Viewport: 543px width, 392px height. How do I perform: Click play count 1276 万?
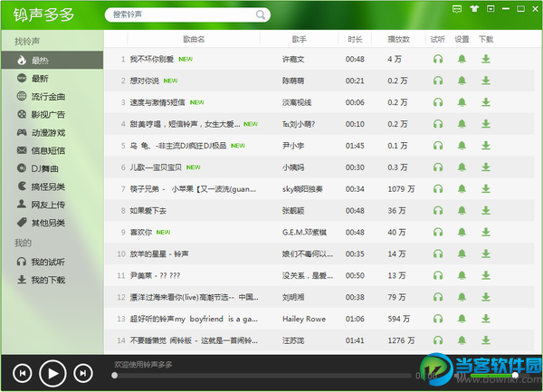coord(401,340)
